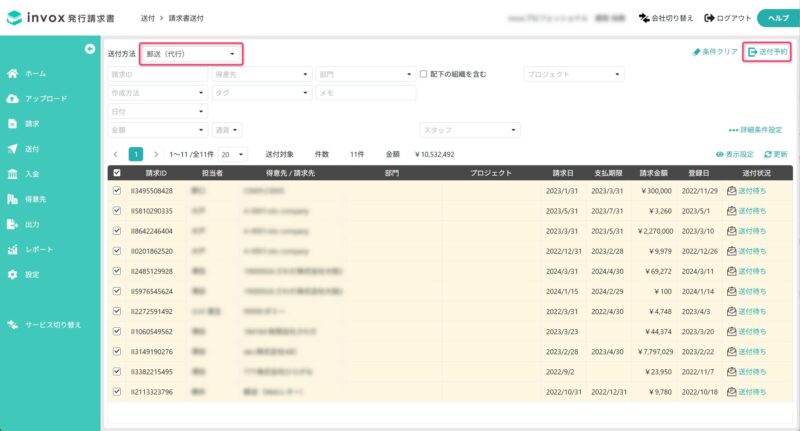Viewport: 800px width, 431px height.
Task: Select the 入金 bank icon in sidebar
Action: (13, 174)
